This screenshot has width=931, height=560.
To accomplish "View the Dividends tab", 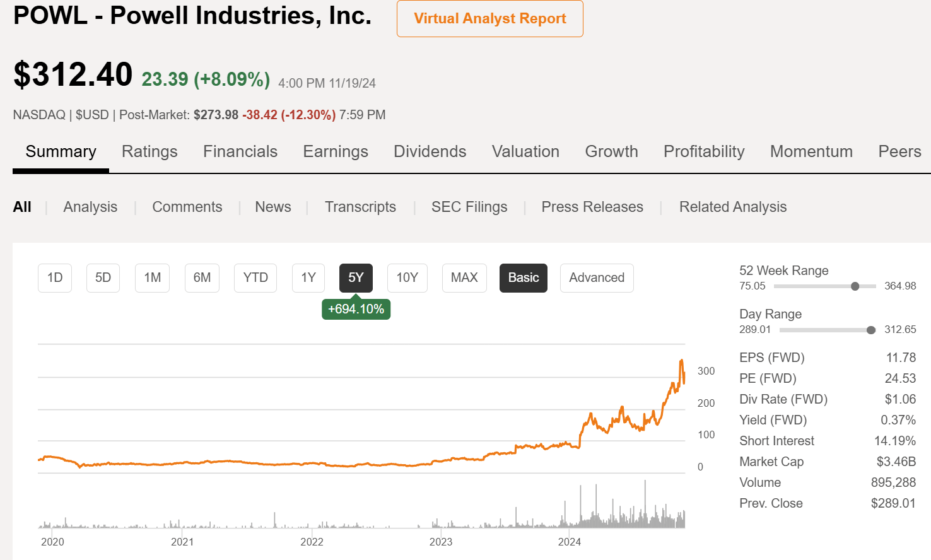I will (x=430, y=151).
